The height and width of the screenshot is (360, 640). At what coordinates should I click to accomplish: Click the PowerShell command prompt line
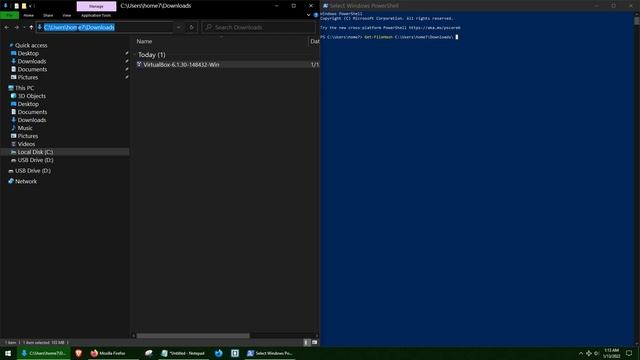[x=389, y=37]
